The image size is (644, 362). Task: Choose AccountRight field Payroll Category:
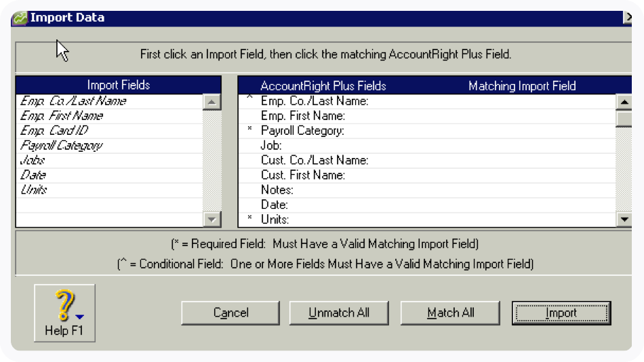coord(427,131)
